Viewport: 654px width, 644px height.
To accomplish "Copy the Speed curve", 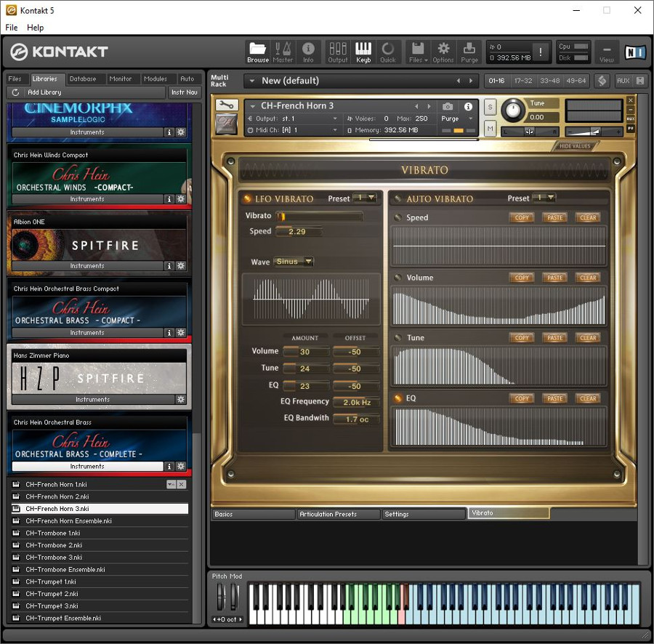I will (x=521, y=217).
